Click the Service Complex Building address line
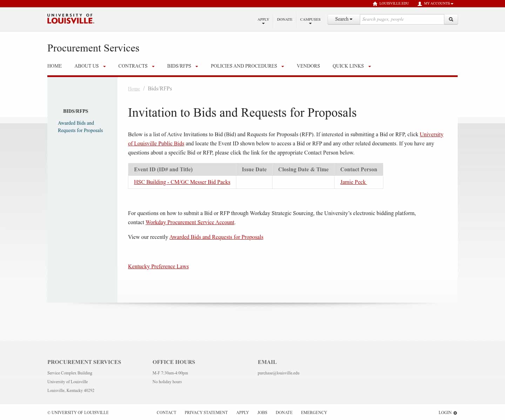This screenshot has width=505, height=420. 70,373
